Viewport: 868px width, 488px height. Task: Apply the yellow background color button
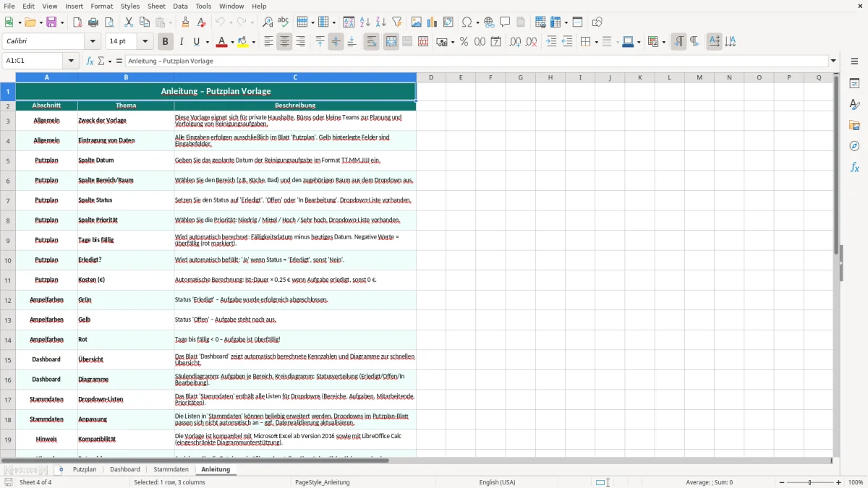pyautogui.click(x=243, y=42)
